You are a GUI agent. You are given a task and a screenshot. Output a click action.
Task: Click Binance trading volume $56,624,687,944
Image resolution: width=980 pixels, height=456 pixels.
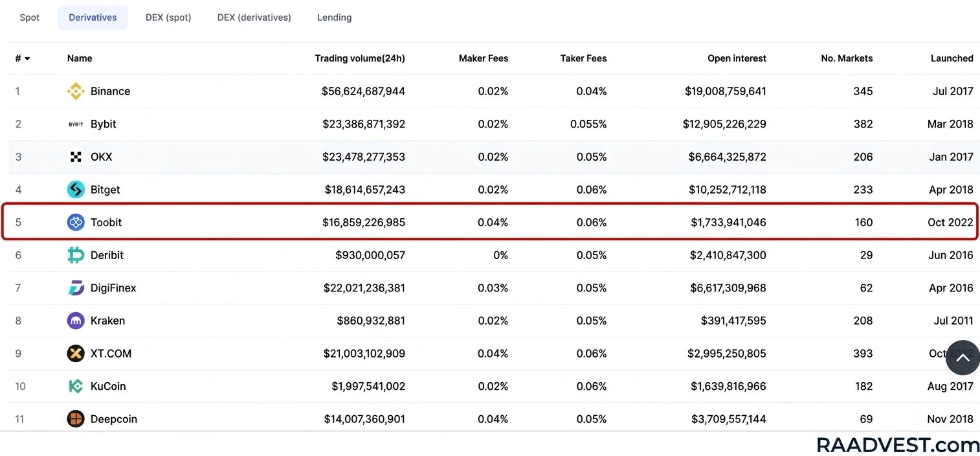click(363, 91)
